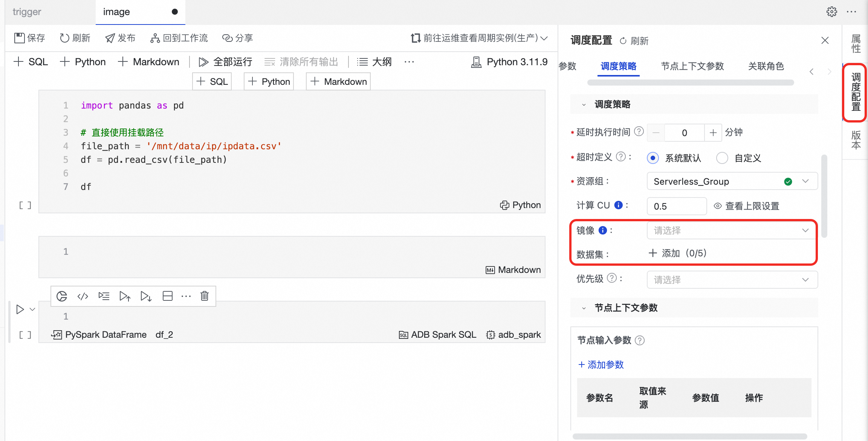The height and width of the screenshot is (441, 868).
Task: Click the save (保存) icon
Action: pyautogui.click(x=19, y=38)
